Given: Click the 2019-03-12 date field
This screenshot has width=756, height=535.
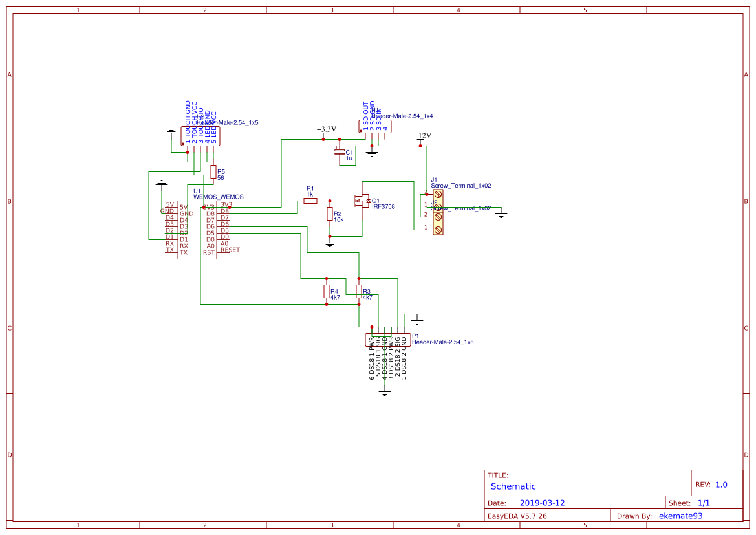Looking at the screenshot, I should (542, 503).
